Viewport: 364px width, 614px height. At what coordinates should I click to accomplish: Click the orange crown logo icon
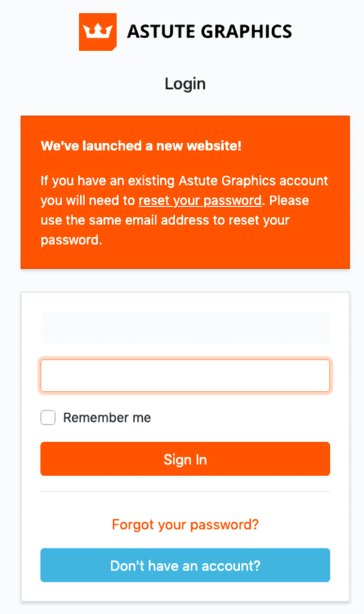coord(98,32)
